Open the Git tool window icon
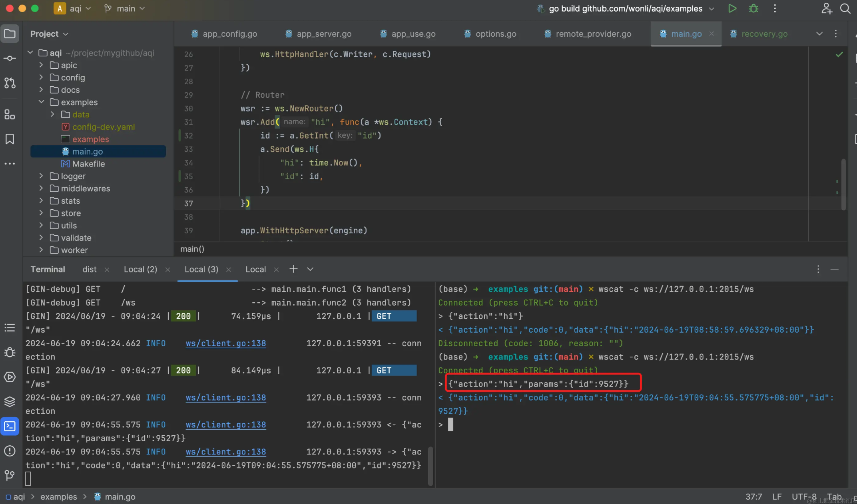Screen dimensions: 857x504 10,475
